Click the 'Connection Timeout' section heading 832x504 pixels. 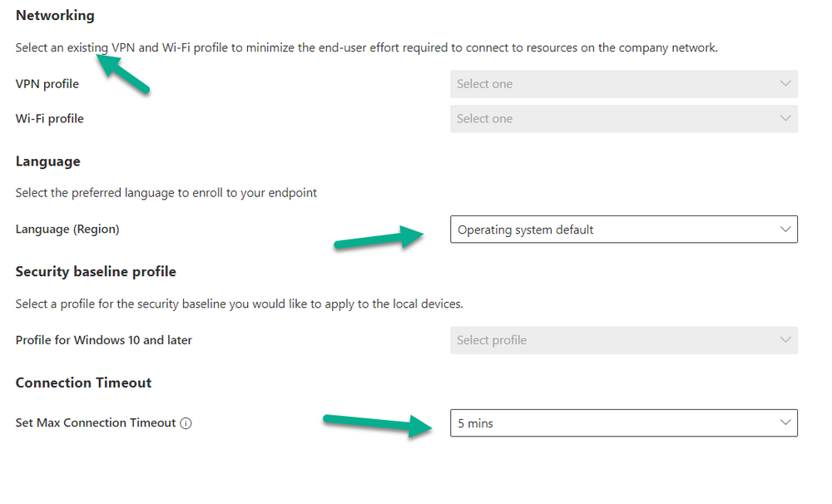83,383
